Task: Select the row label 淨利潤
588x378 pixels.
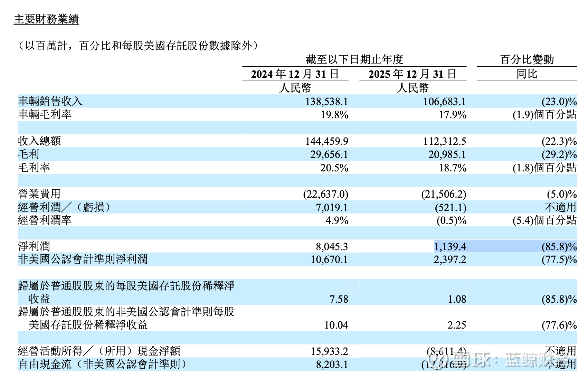Action: [34, 246]
